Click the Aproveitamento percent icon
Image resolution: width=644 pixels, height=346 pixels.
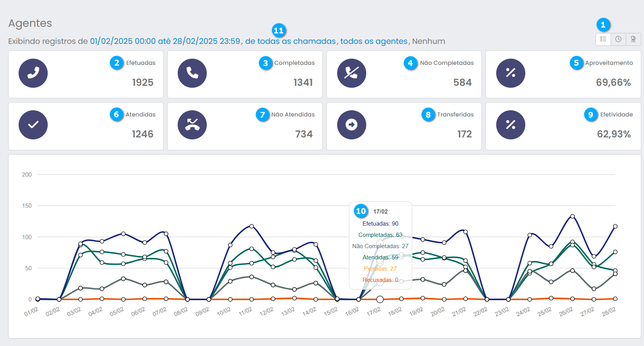[x=511, y=73]
